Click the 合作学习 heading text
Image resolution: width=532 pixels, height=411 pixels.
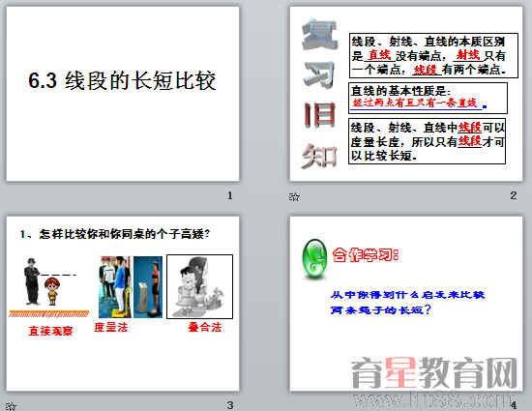[x=366, y=254]
